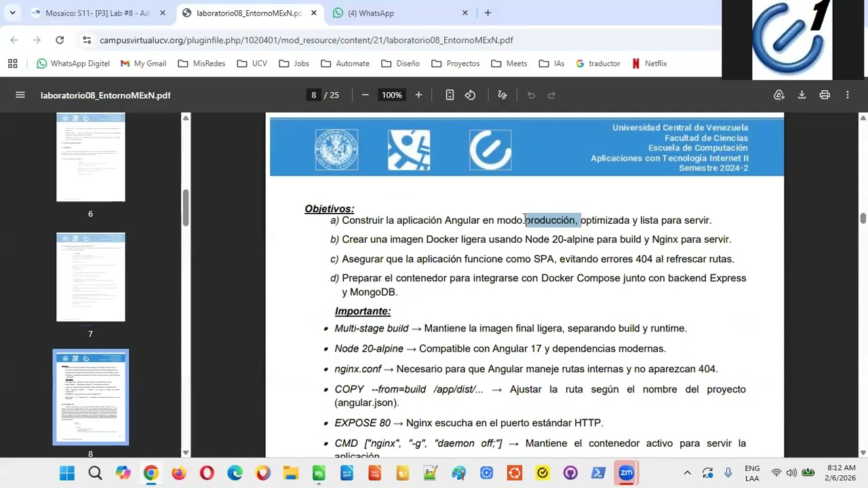
Task: Click the 'Objetivos:' heading text
Action: click(330, 209)
